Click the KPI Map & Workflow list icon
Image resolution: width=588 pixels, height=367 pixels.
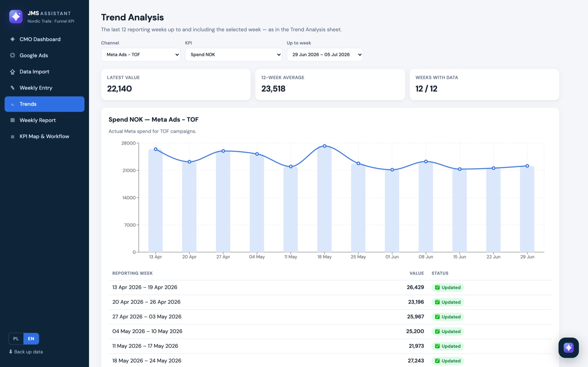click(12, 137)
